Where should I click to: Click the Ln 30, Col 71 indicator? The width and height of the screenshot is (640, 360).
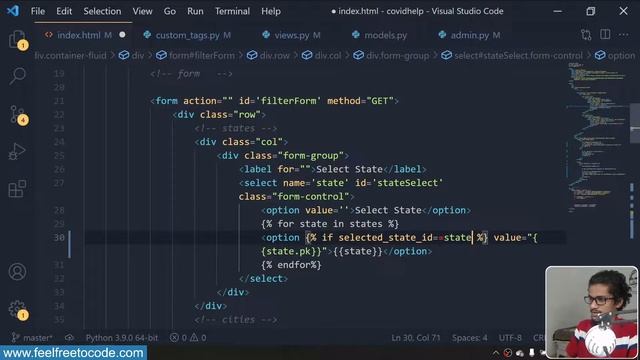pyautogui.click(x=416, y=338)
